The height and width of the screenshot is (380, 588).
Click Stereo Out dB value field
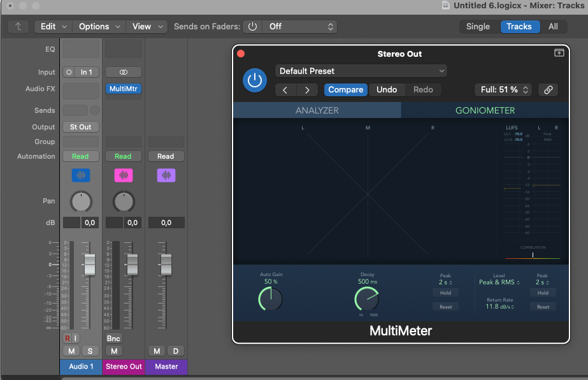(x=133, y=223)
